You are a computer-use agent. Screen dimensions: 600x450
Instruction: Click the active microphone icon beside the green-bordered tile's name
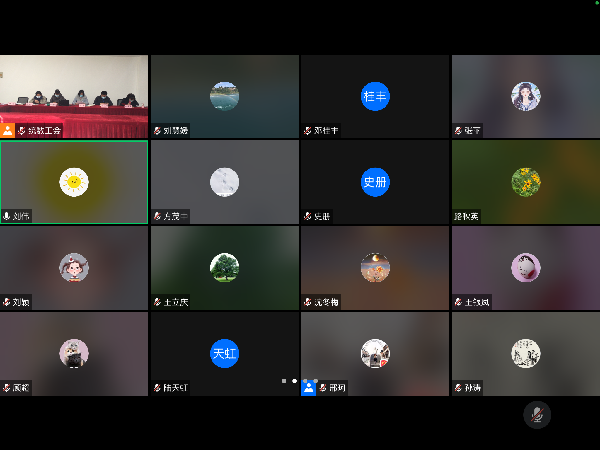[7, 216]
